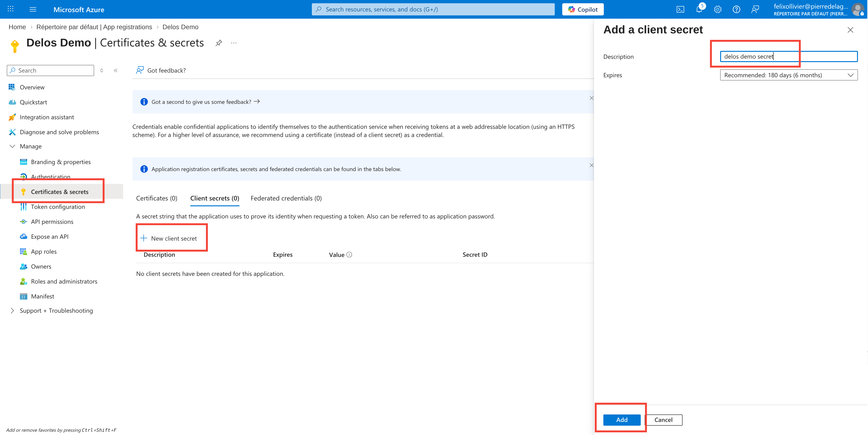
Task: Switch to the Certificates (0) tab
Action: point(157,198)
